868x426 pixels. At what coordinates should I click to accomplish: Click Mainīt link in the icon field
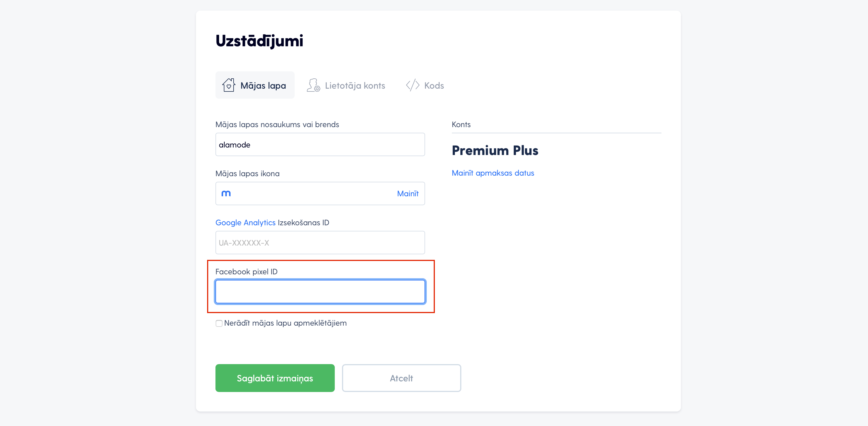pos(408,193)
